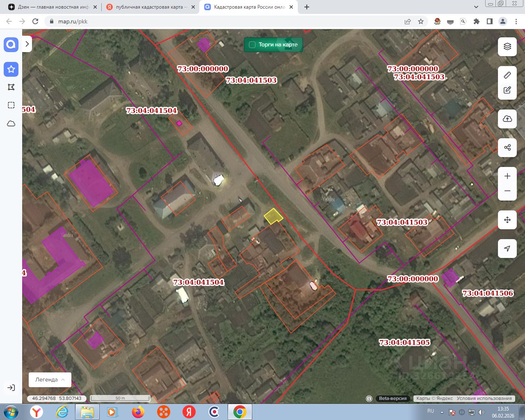
Task: Open the Windows Start menu
Action: click(11, 412)
